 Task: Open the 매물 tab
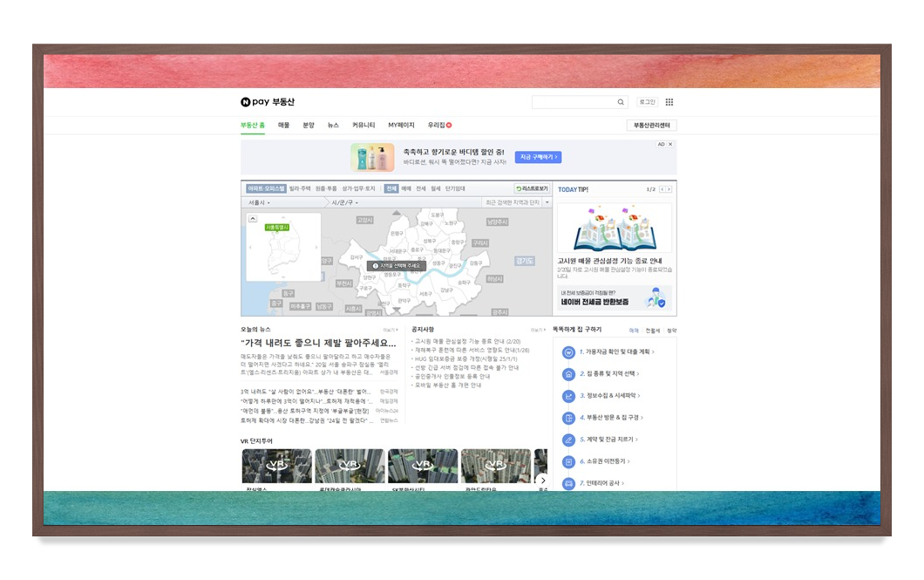(x=284, y=125)
